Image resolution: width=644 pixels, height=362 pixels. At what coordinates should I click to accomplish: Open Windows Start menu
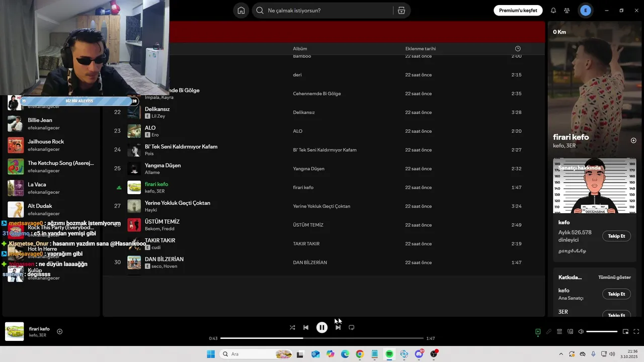(211, 354)
